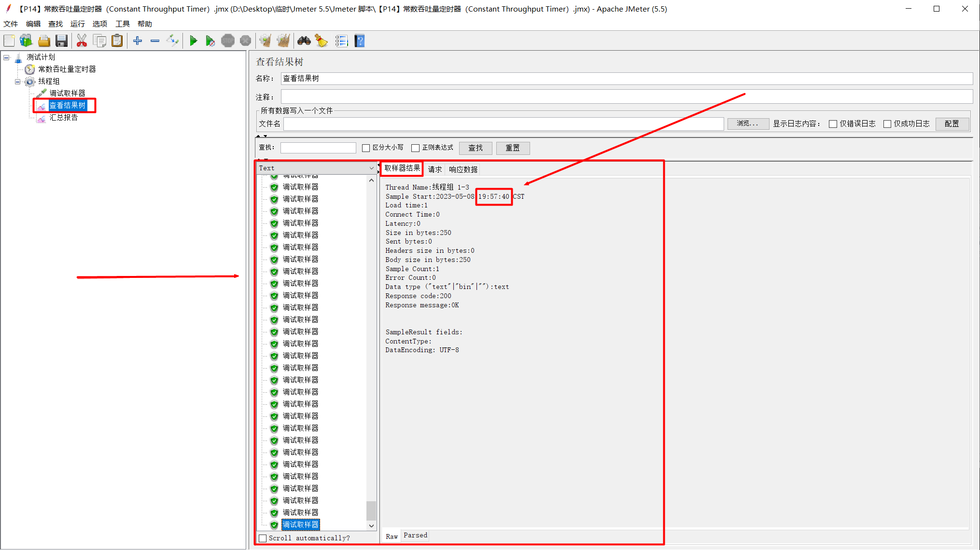Select the 线程组 thread group node
Viewport: 980px width, 550px height.
[49, 81]
